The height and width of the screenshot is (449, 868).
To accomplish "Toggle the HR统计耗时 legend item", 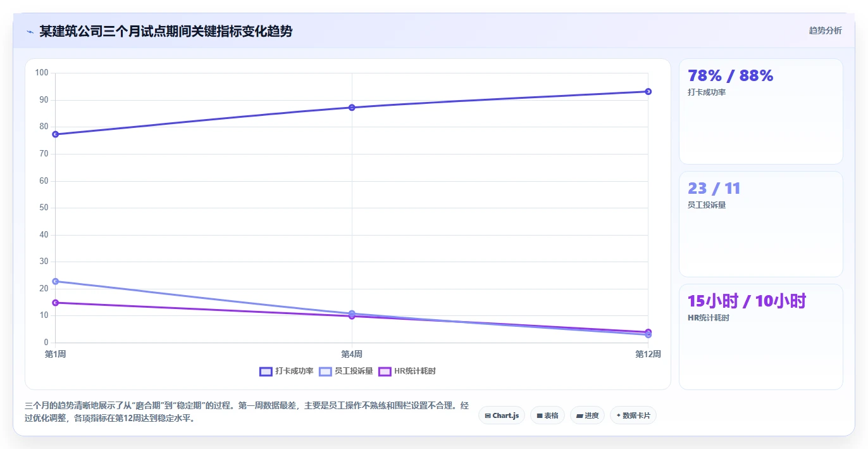I will (407, 371).
